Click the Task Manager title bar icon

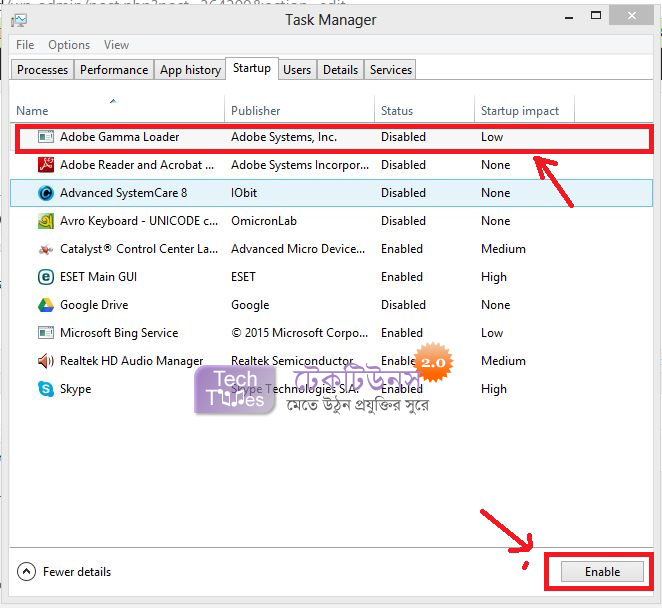point(19,20)
